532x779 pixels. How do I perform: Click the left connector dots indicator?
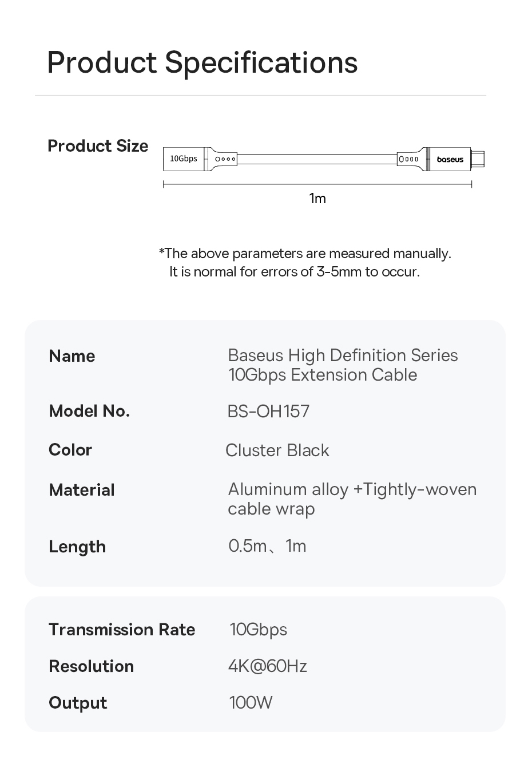[225, 159]
